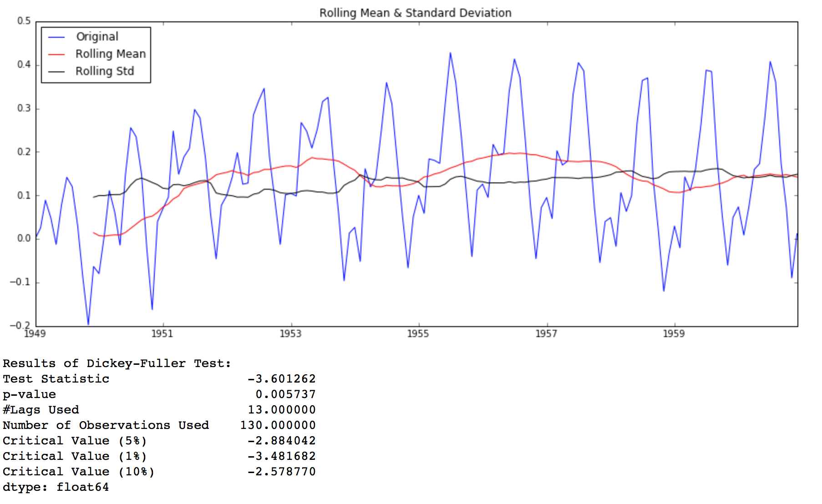This screenshot has height=504, width=822.
Task: Click the "Results of Dickey-Fuller Test:" heading
Action: pyautogui.click(x=117, y=363)
